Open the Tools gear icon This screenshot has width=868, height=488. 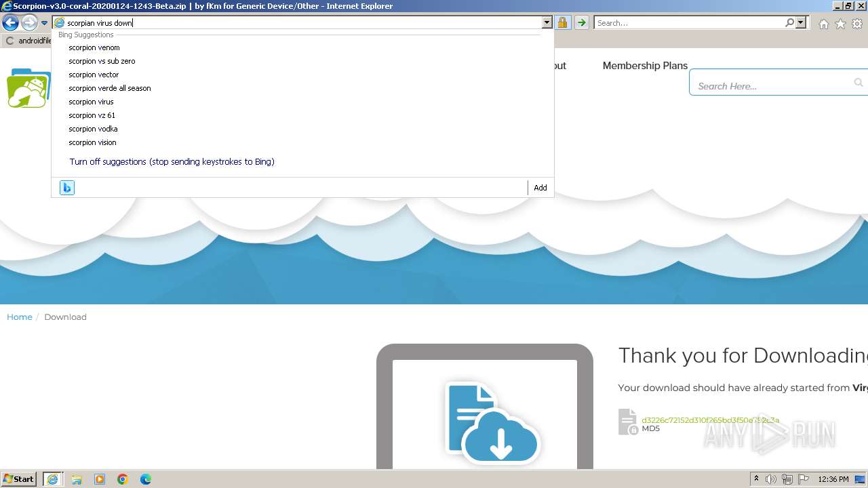coord(857,24)
